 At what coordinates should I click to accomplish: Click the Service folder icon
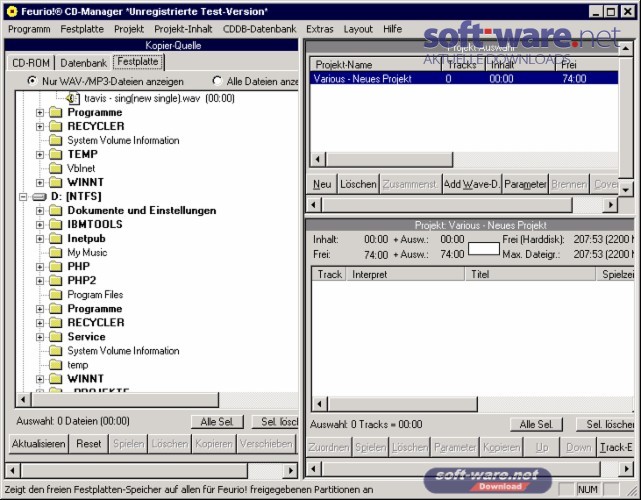[x=56, y=336]
